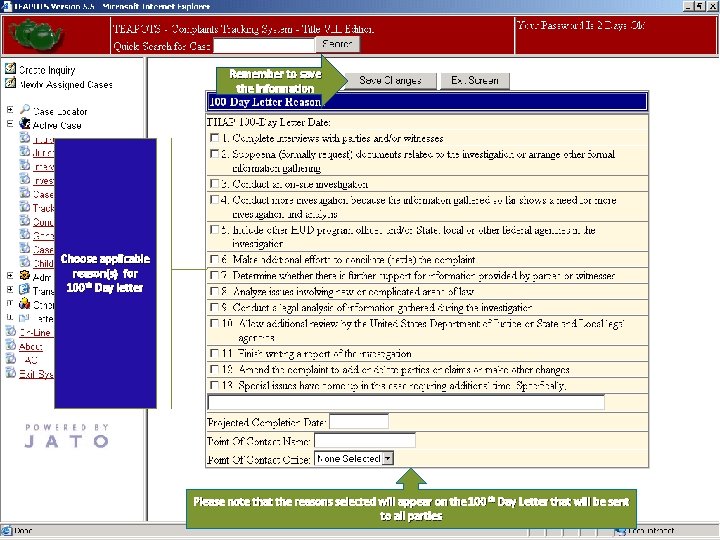Click the green teapot logo
This screenshot has width=720, height=540.
pyautogui.click(x=36, y=34)
